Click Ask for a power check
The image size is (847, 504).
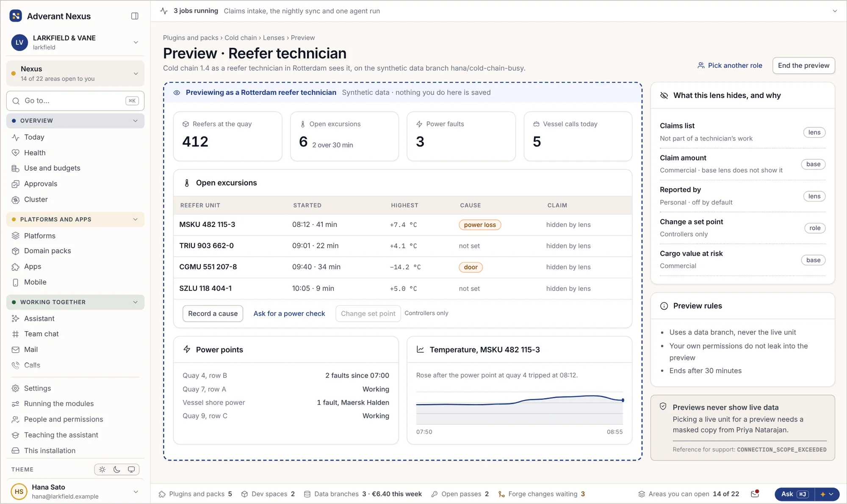pos(289,313)
